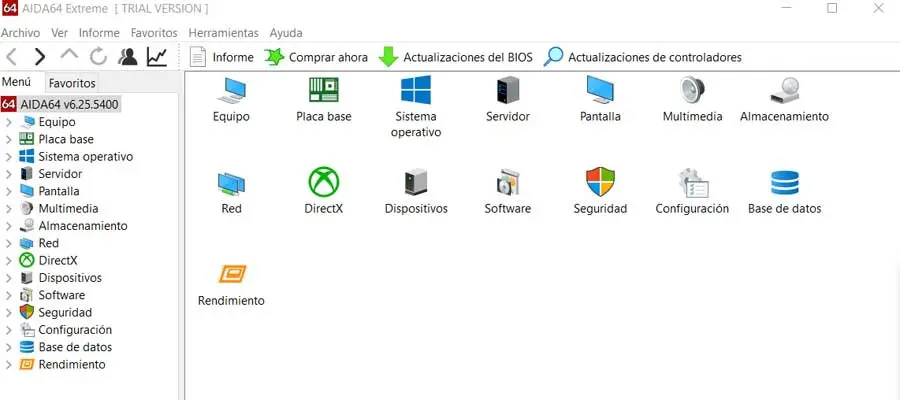The width and height of the screenshot is (900, 400).
Task: Open the Herramientas menu
Action: [223, 33]
